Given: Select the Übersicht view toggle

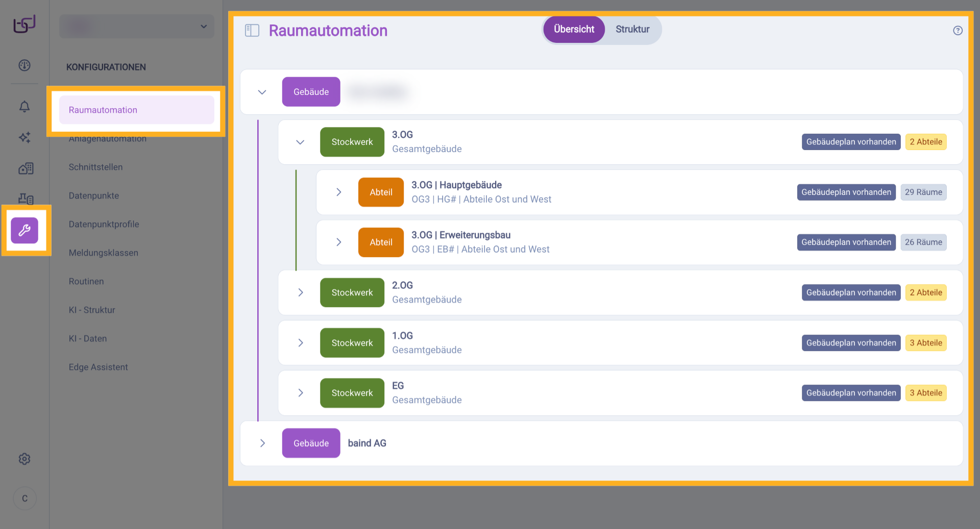Looking at the screenshot, I should coord(574,30).
